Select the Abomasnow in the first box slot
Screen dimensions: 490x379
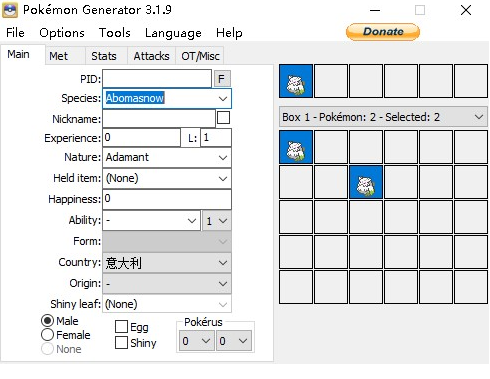pyautogui.click(x=296, y=147)
